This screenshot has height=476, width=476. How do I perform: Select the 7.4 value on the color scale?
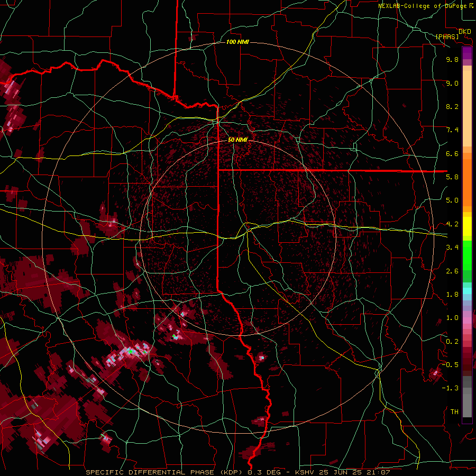point(452,130)
